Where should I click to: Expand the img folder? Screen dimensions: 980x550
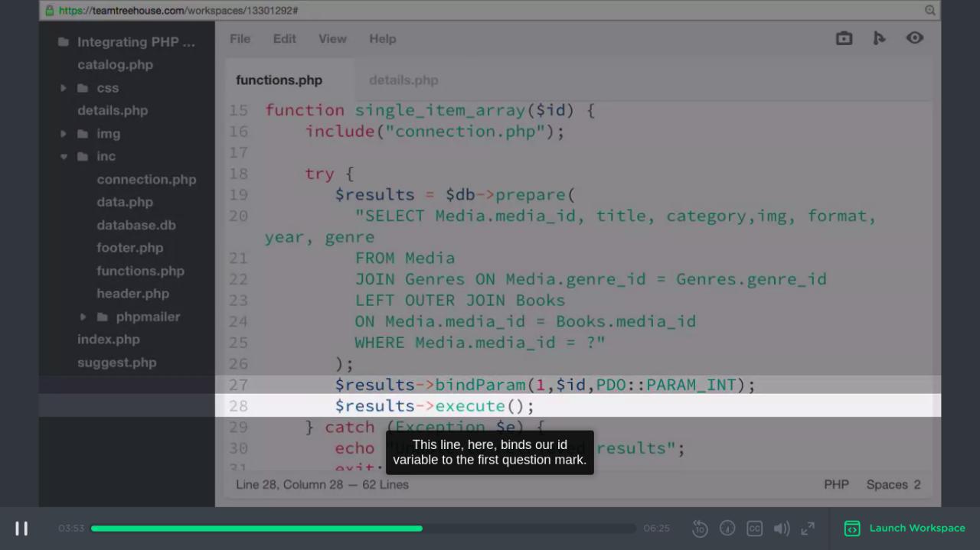click(64, 135)
